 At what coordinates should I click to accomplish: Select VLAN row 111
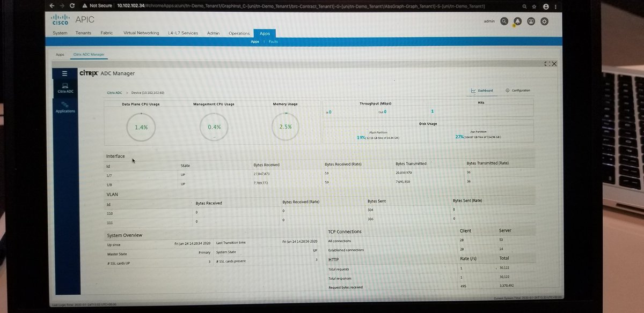(x=320, y=221)
